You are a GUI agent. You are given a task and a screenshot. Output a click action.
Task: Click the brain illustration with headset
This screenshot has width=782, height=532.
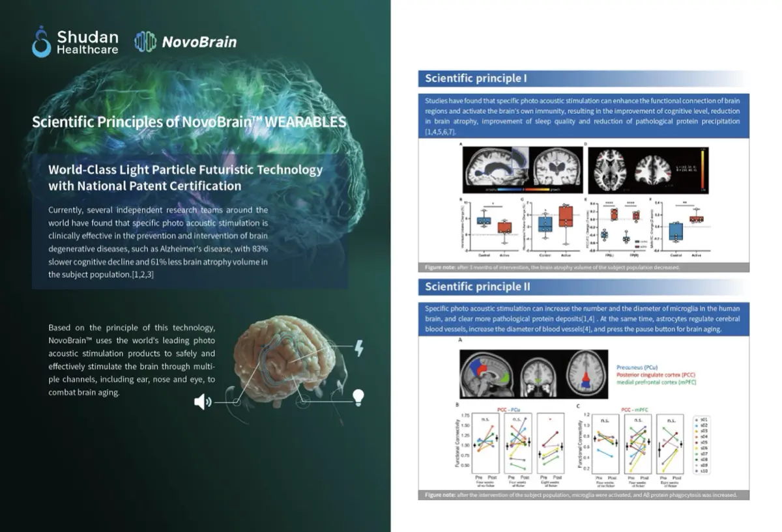[283, 358]
